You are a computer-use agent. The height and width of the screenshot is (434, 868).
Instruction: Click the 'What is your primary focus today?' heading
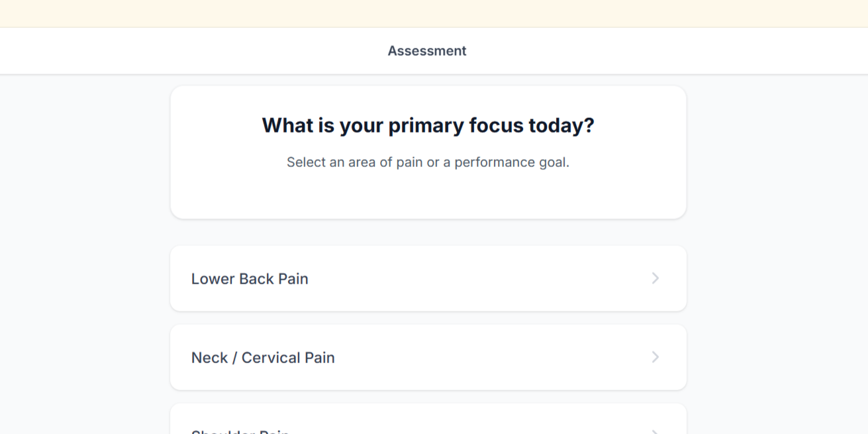[428, 125]
